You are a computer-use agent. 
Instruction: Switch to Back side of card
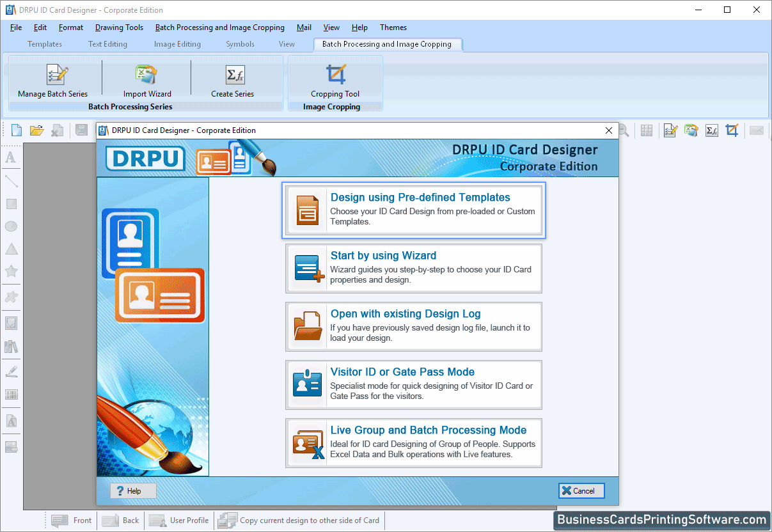point(121,520)
